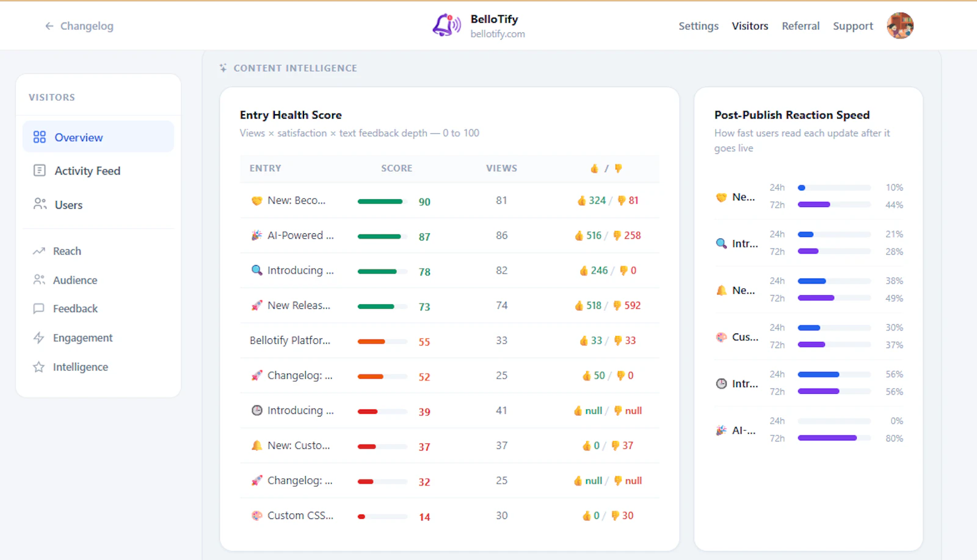Go back to Changelog
Viewport: 977px width, 560px height.
tap(79, 26)
